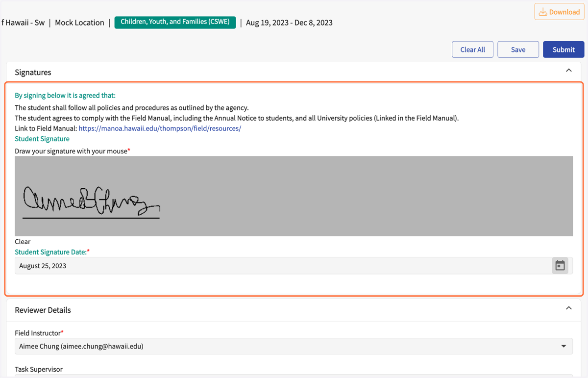Open the calendar date picker icon
The height and width of the screenshot is (378, 588).
coord(560,266)
